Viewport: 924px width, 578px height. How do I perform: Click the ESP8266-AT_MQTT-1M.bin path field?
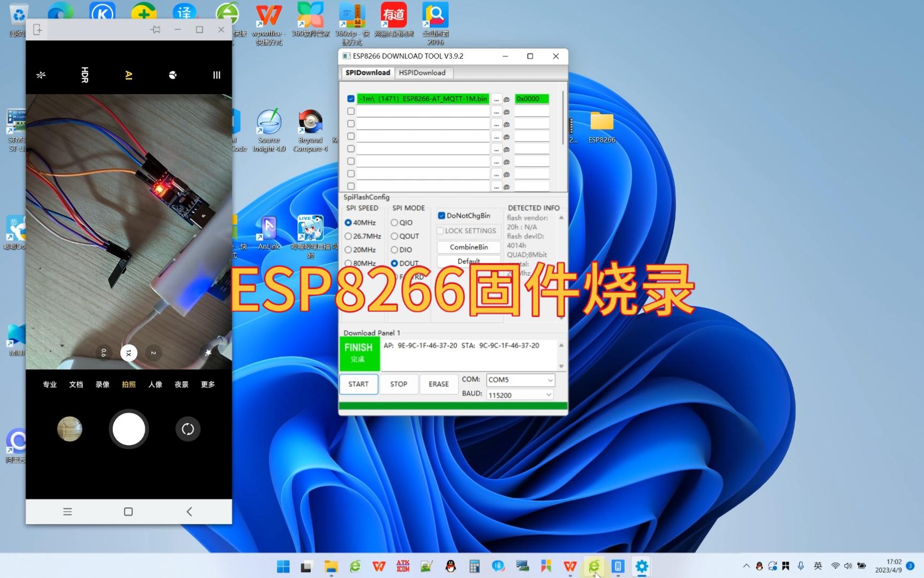pyautogui.click(x=423, y=99)
